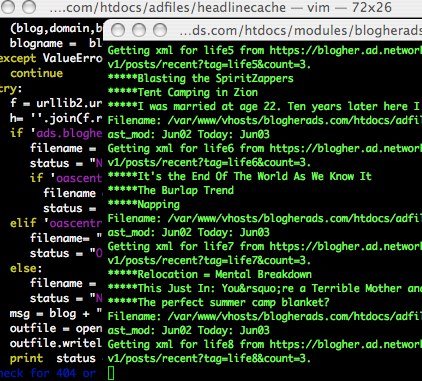Click 'ast_mod: Jun02' line above life8 request

188,330
